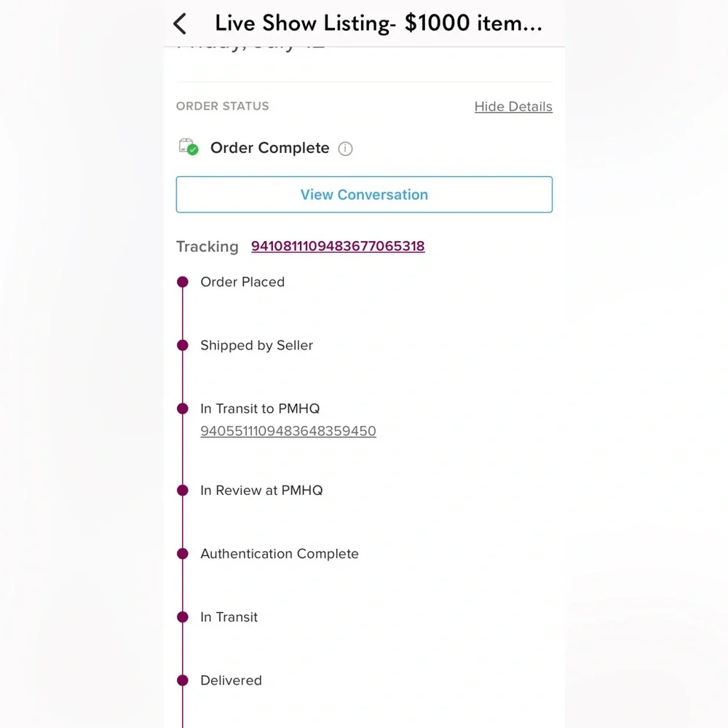Tap the Order Complete status text
The height and width of the screenshot is (728, 728).
(269, 148)
